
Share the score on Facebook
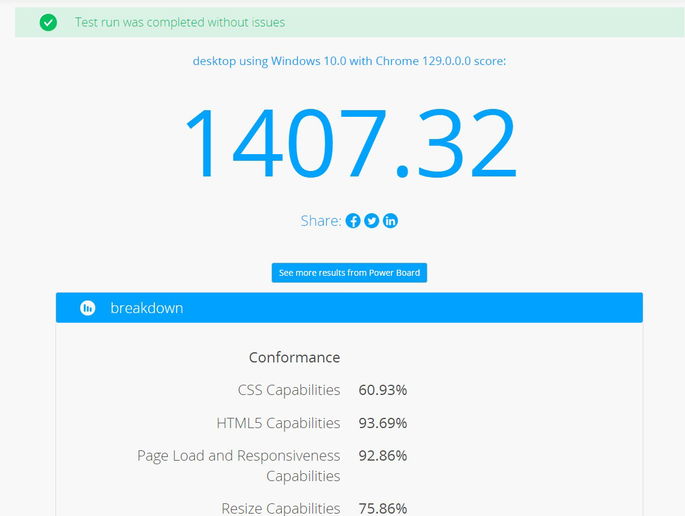tap(353, 221)
